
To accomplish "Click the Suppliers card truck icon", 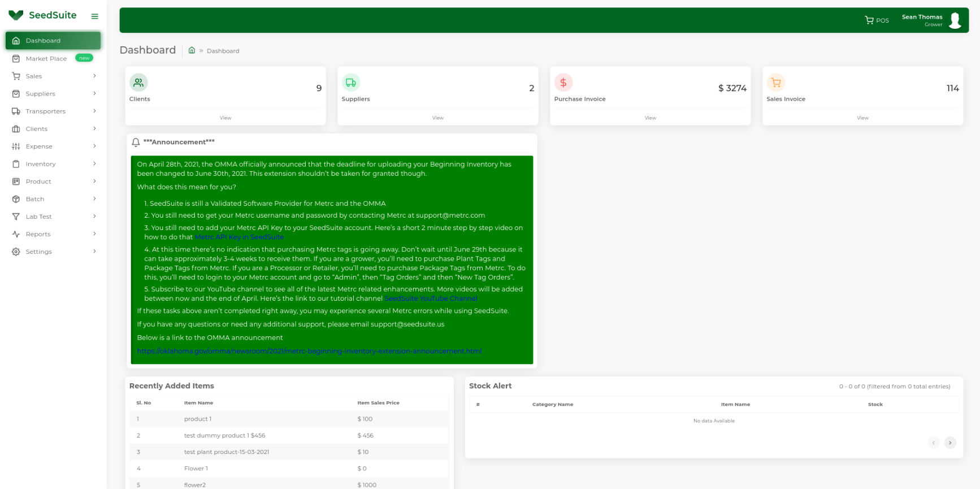I will (x=351, y=83).
